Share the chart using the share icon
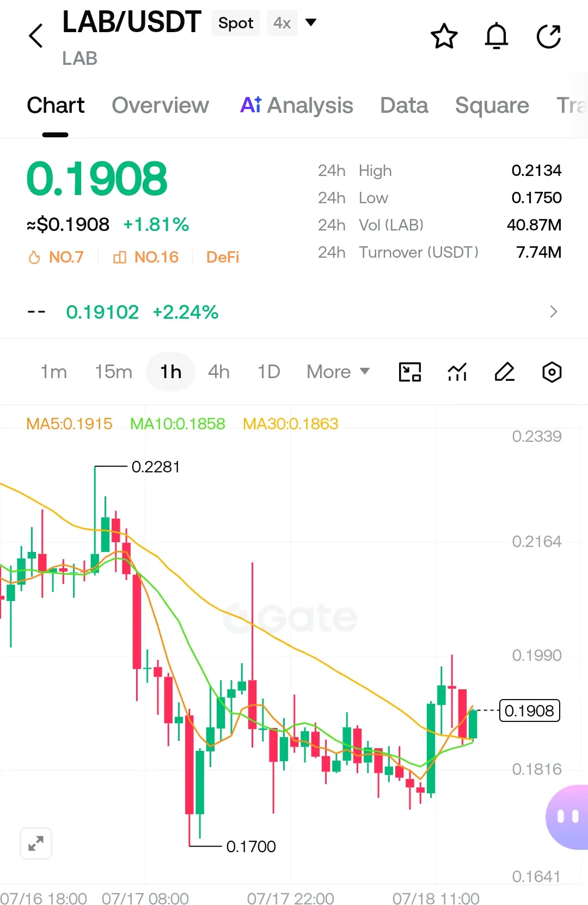The height and width of the screenshot is (905, 588). point(549,37)
